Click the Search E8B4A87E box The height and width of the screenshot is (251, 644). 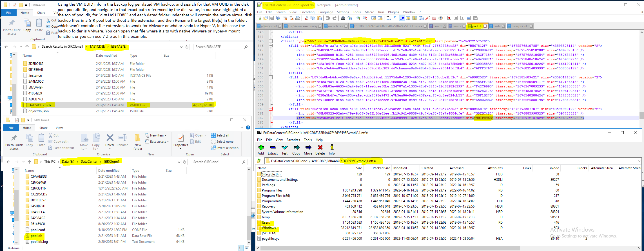click(222, 47)
